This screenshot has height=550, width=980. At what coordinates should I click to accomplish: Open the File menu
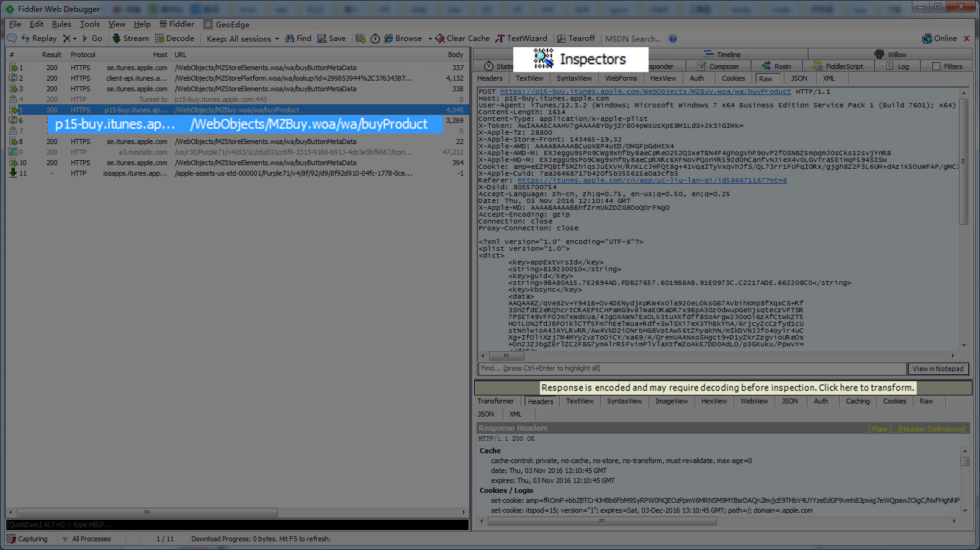point(15,24)
